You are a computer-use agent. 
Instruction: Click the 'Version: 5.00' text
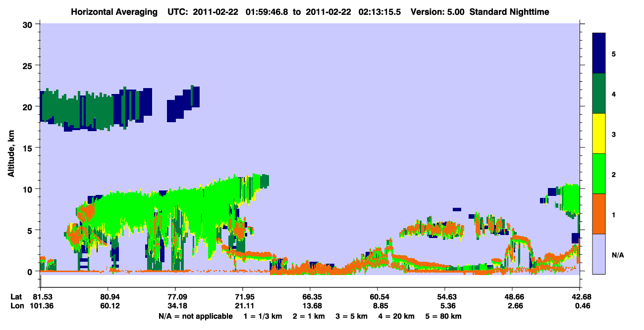point(437,11)
